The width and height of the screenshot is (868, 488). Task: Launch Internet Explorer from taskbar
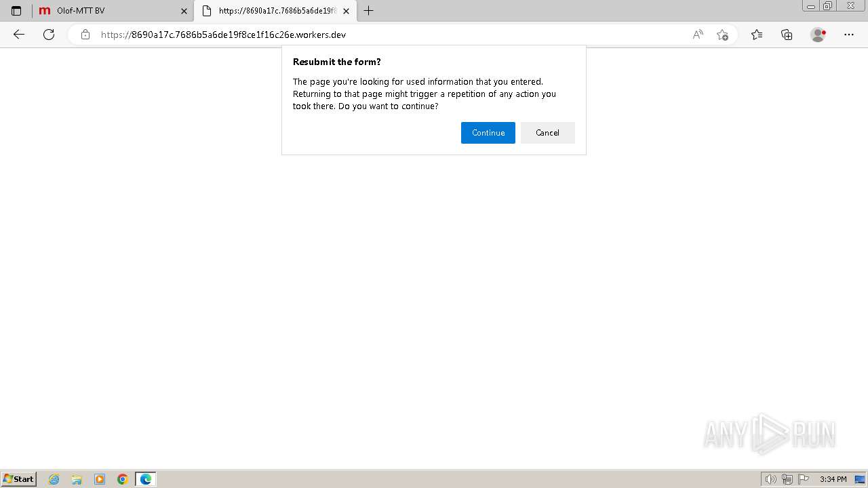coord(54,479)
